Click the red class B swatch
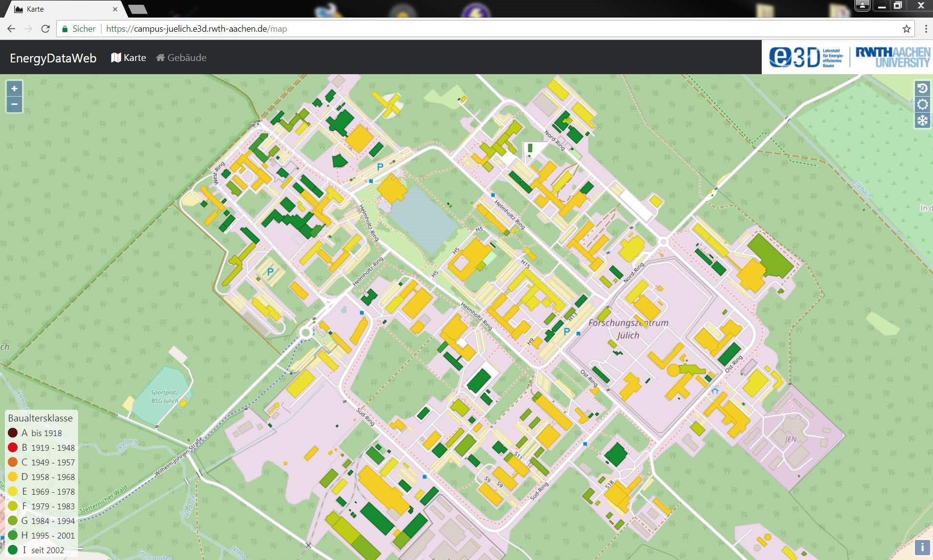This screenshot has width=933, height=560. click(x=13, y=447)
